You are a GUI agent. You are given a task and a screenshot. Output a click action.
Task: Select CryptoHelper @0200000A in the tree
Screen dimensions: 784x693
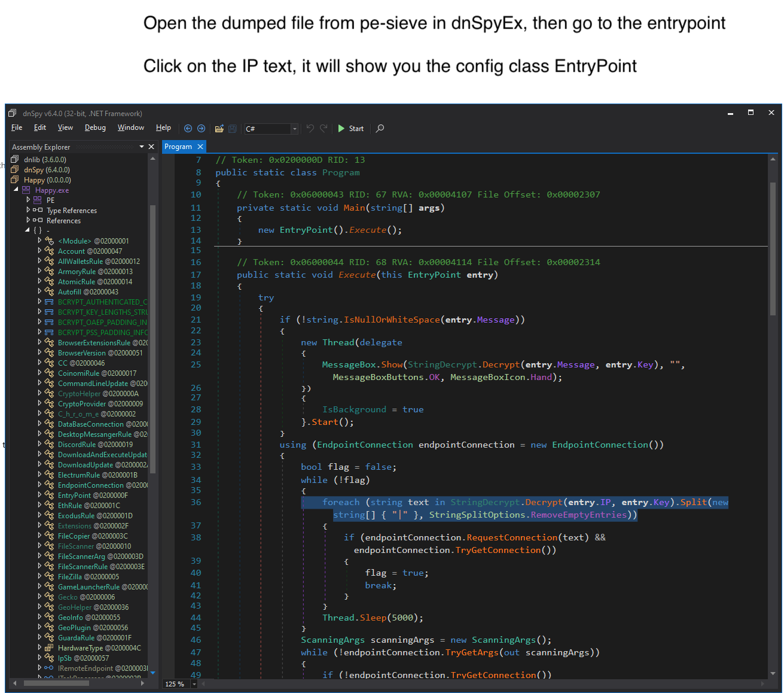pyautogui.click(x=98, y=394)
